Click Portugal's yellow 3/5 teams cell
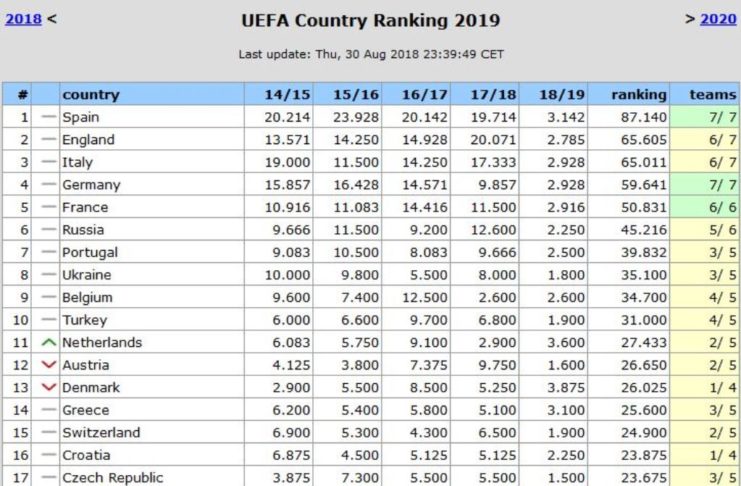 coord(706,252)
